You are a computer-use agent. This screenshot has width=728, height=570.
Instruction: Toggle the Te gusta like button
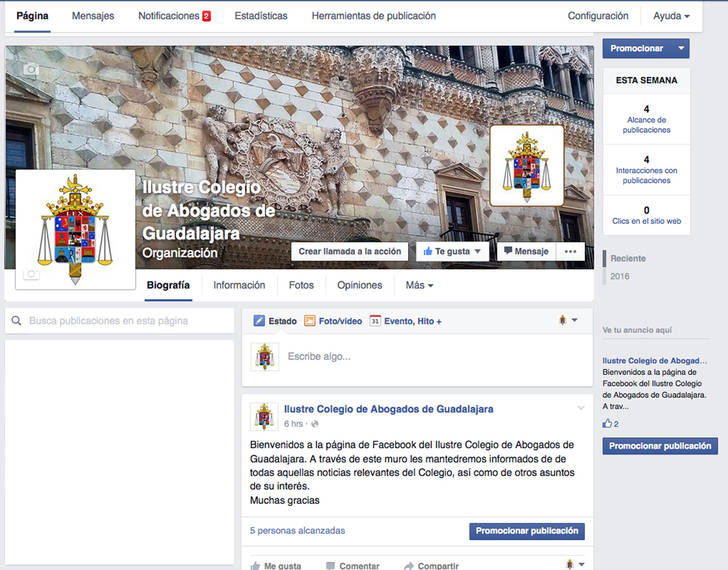coord(452,252)
